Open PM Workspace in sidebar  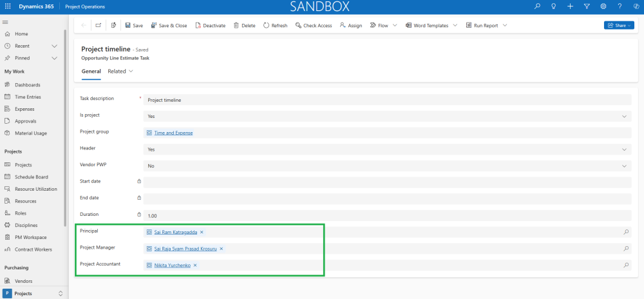pos(30,237)
